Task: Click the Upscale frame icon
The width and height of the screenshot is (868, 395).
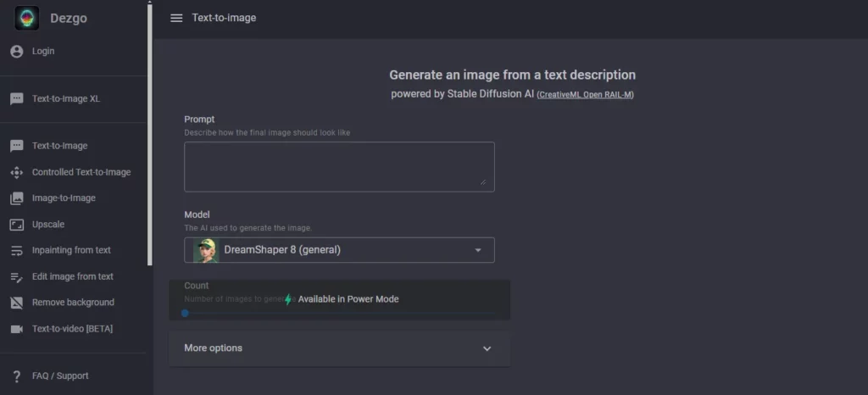Action: (17, 225)
